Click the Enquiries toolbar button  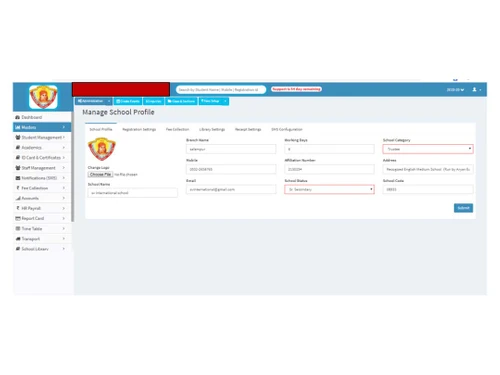pyautogui.click(x=153, y=101)
